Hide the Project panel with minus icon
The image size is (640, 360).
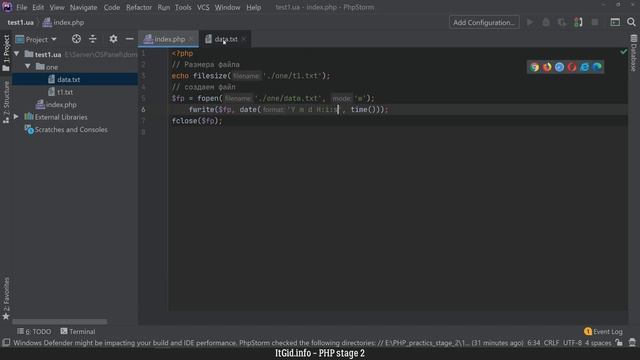129,39
